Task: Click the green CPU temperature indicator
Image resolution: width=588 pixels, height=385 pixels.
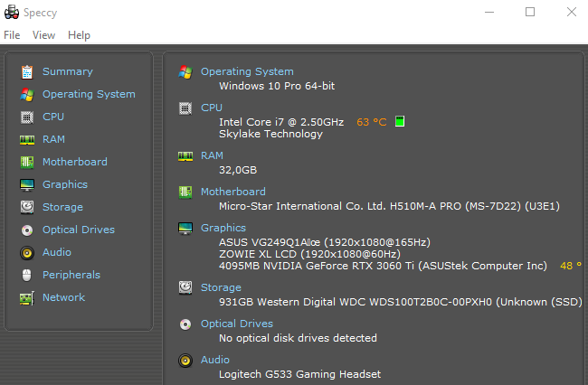Action: tap(399, 121)
